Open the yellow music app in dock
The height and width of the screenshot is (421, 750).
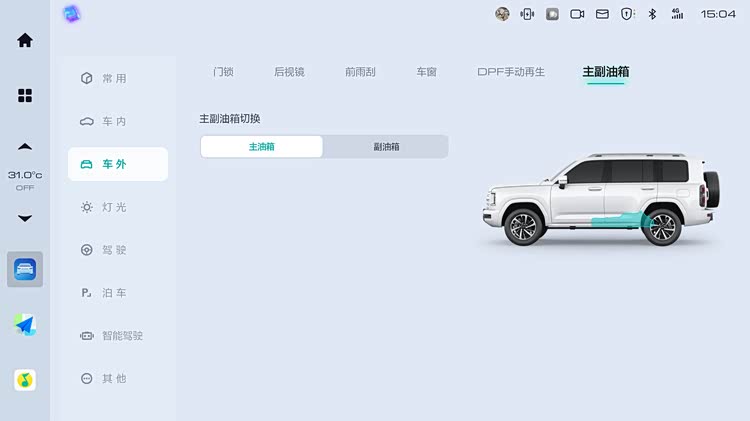click(25, 380)
